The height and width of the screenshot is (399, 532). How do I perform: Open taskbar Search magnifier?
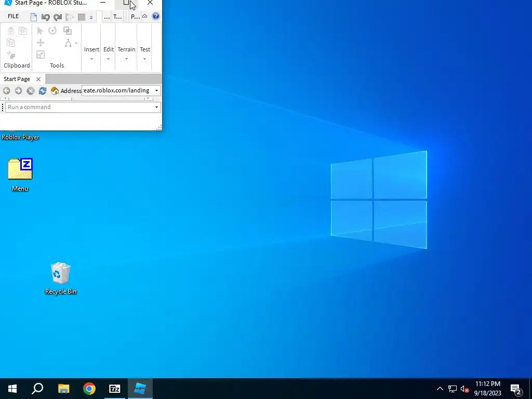37,389
